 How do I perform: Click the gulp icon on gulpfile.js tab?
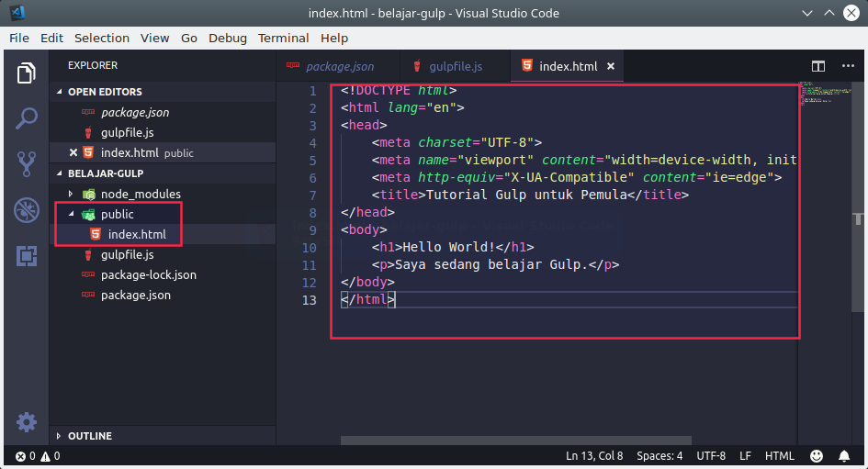tap(417, 66)
